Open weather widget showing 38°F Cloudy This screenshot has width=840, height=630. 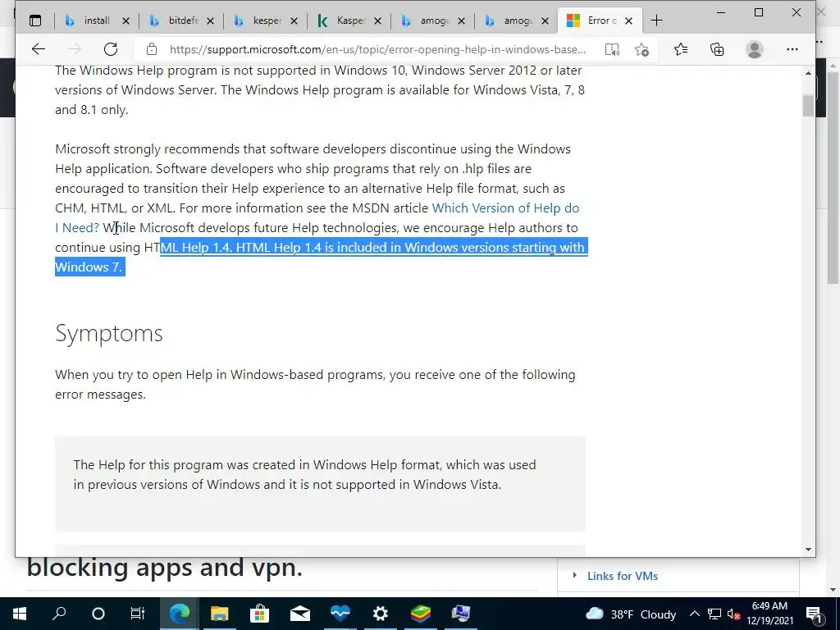point(631,614)
